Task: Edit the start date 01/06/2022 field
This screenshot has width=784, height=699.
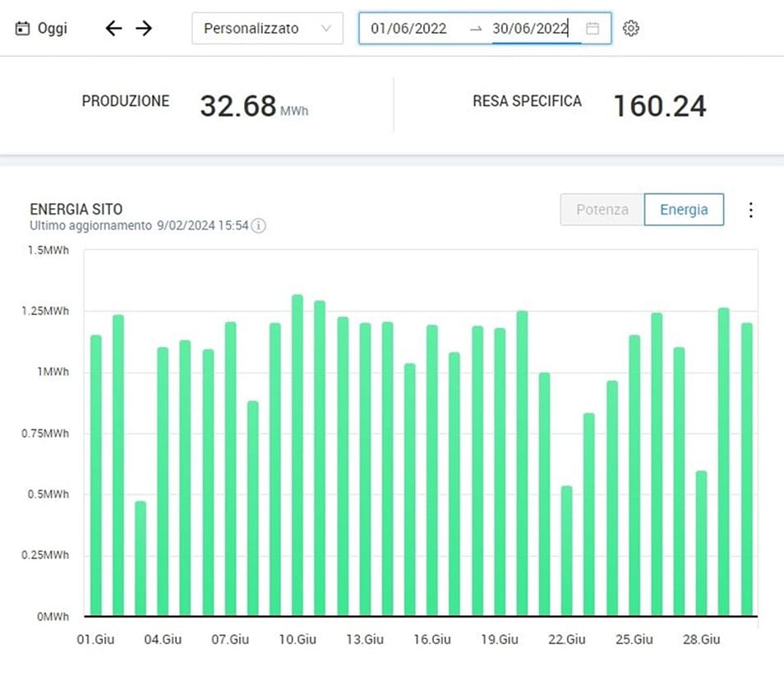Action: point(409,29)
